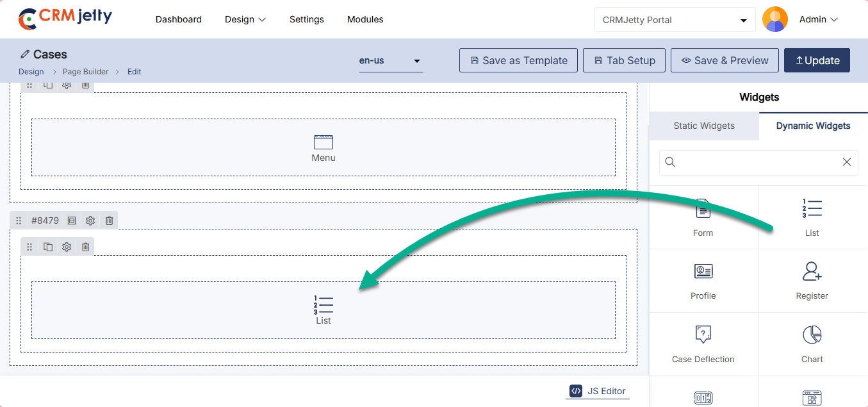Choose the Profile widget

coord(703,280)
